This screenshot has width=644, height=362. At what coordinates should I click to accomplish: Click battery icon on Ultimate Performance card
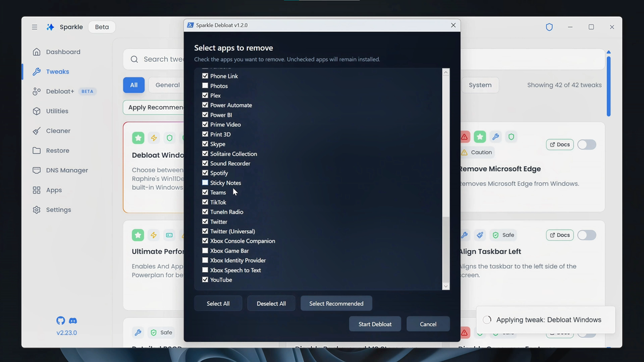[169, 235]
